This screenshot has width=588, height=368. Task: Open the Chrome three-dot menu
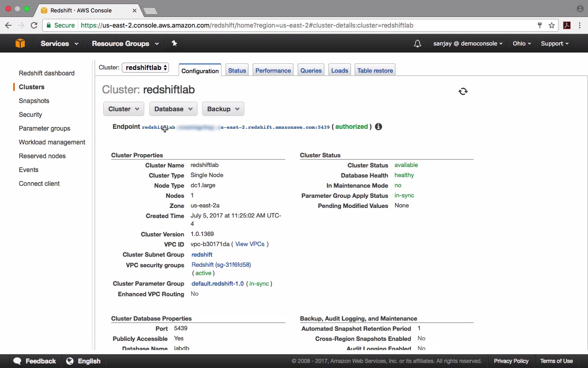[x=579, y=25]
